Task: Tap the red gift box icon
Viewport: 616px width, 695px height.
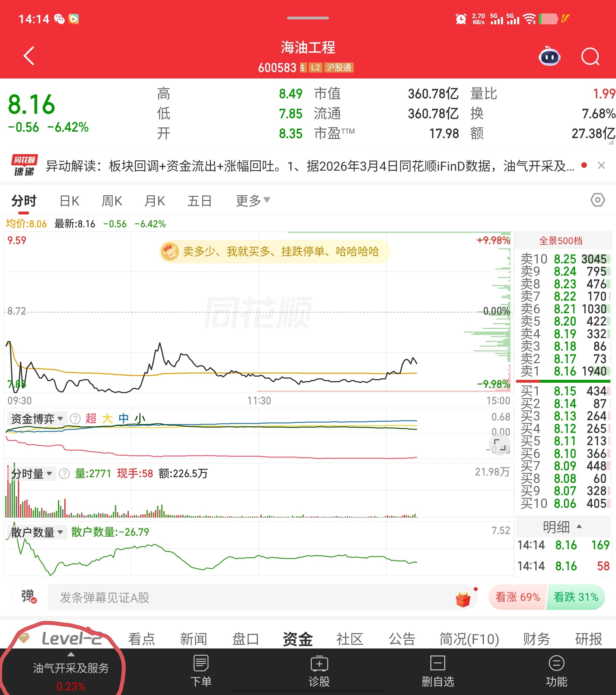Action: (463, 599)
